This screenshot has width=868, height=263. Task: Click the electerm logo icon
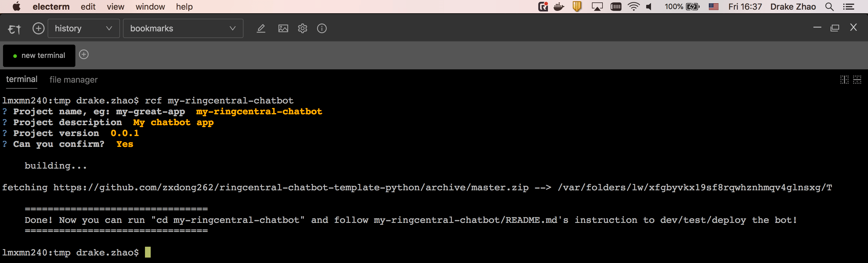click(14, 29)
